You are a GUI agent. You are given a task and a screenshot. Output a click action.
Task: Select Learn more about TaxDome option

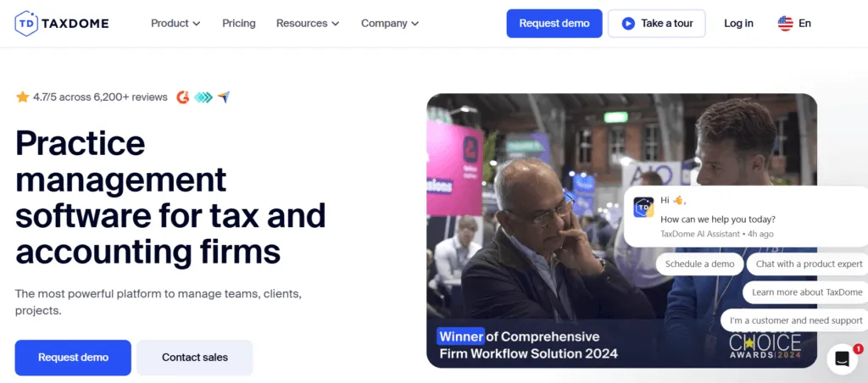pyautogui.click(x=807, y=292)
